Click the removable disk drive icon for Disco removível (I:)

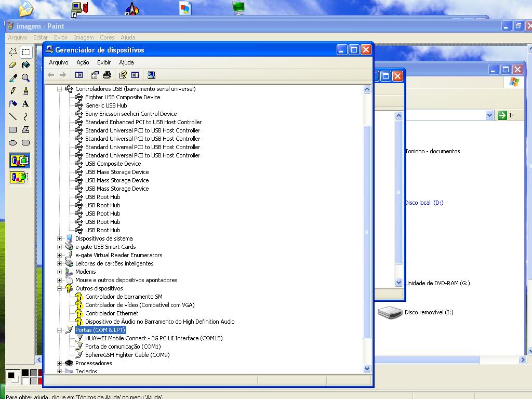[x=390, y=312]
